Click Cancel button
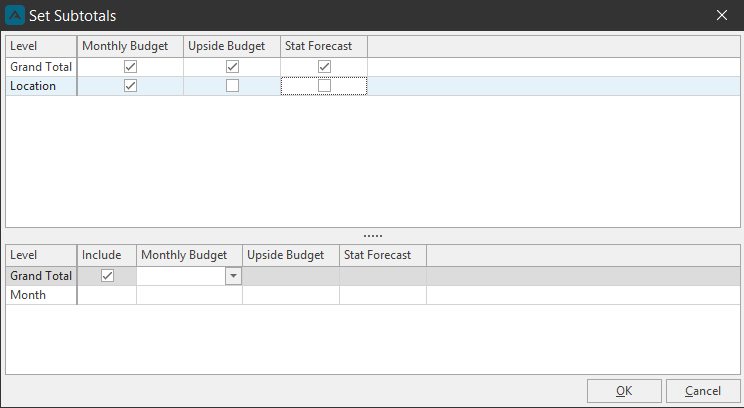Image resolution: width=744 pixels, height=408 pixels. tap(703, 391)
